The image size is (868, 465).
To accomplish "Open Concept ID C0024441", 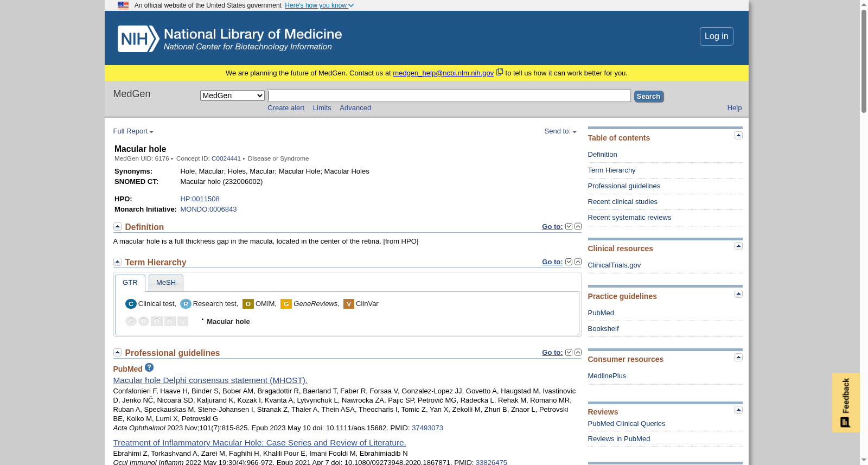I will point(226,158).
